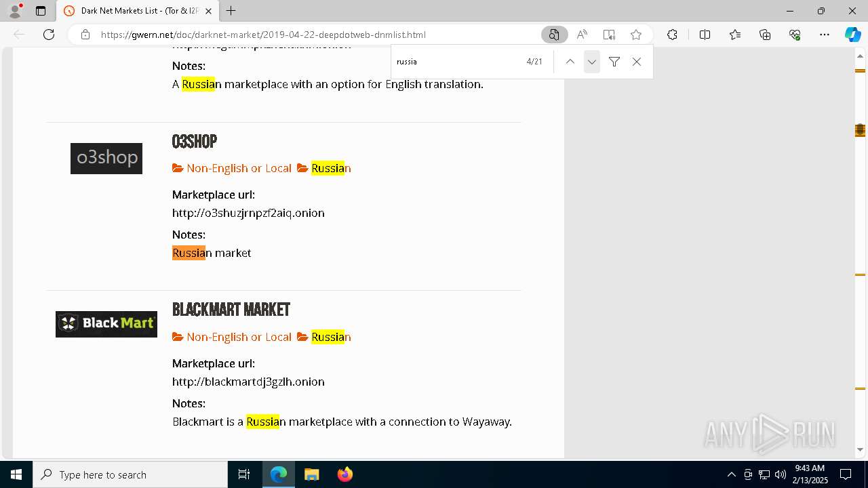Open the clock and calendar
Screen dimensions: 868x488
810,474
